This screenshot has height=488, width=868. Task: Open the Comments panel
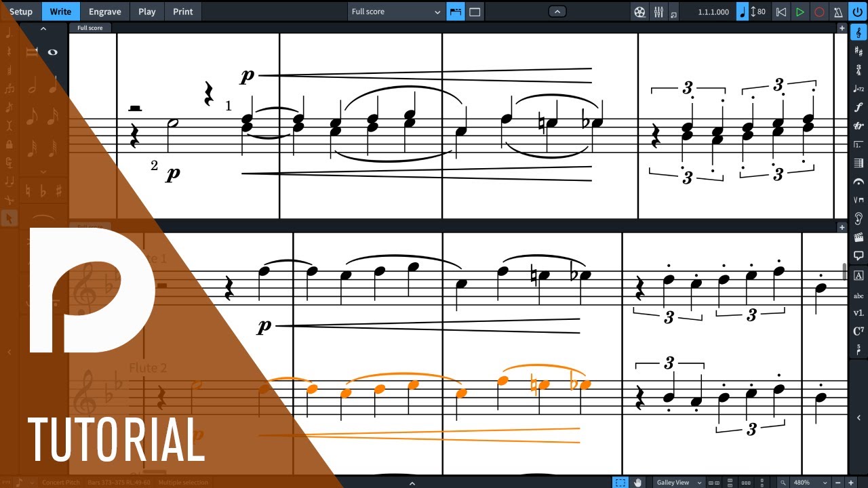point(859,256)
